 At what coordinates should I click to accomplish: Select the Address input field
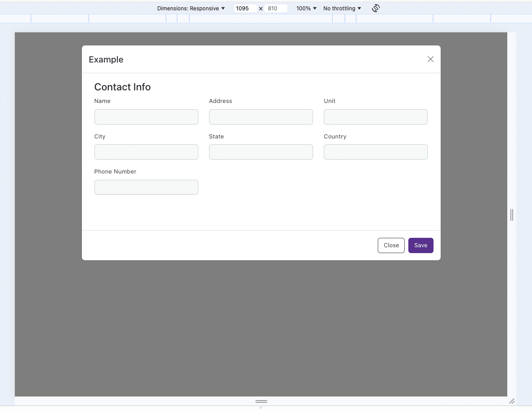(x=261, y=116)
